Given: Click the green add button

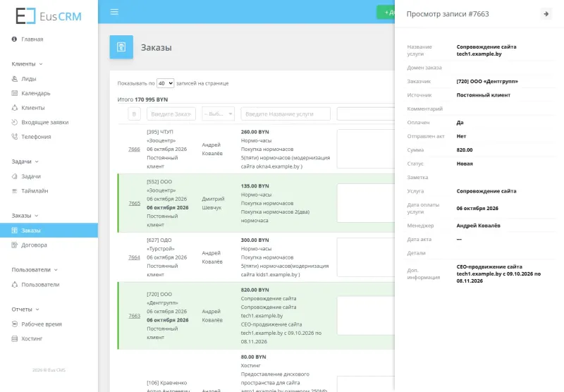Looking at the screenshot, I should click(386, 12).
